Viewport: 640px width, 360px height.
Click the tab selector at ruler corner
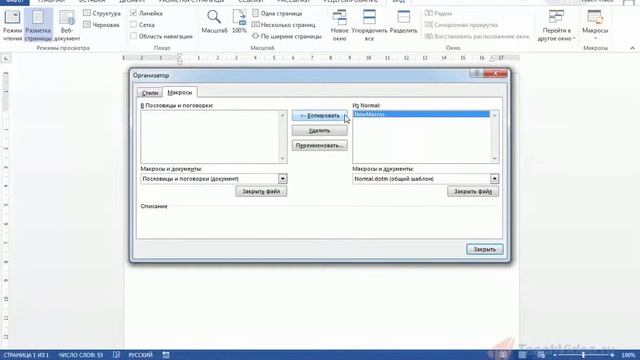(x=6, y=58)
